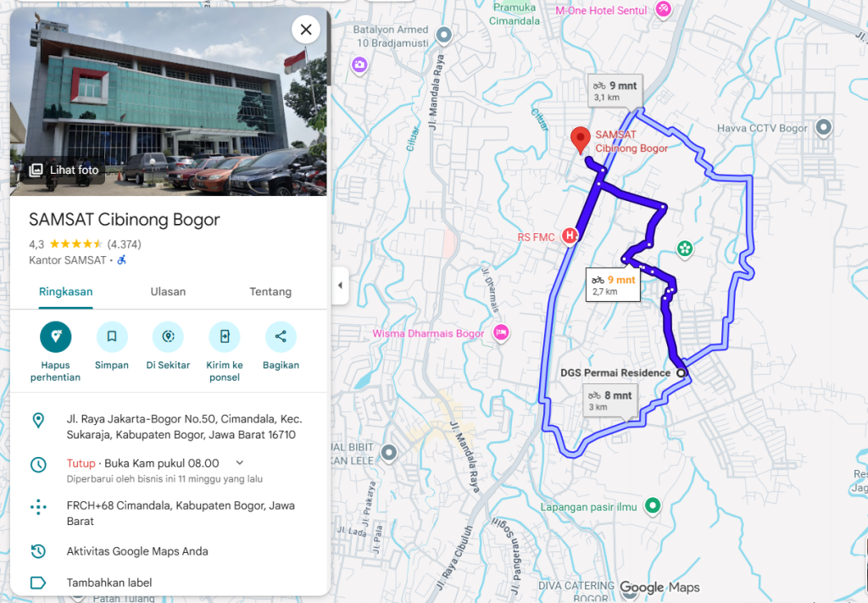Expand opening hours dropdown arrow

click(x=240, y=463)
